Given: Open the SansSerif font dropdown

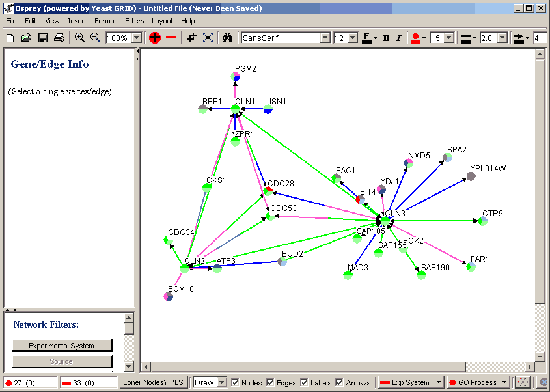Looking at the screenshot, I should [325, 38].
